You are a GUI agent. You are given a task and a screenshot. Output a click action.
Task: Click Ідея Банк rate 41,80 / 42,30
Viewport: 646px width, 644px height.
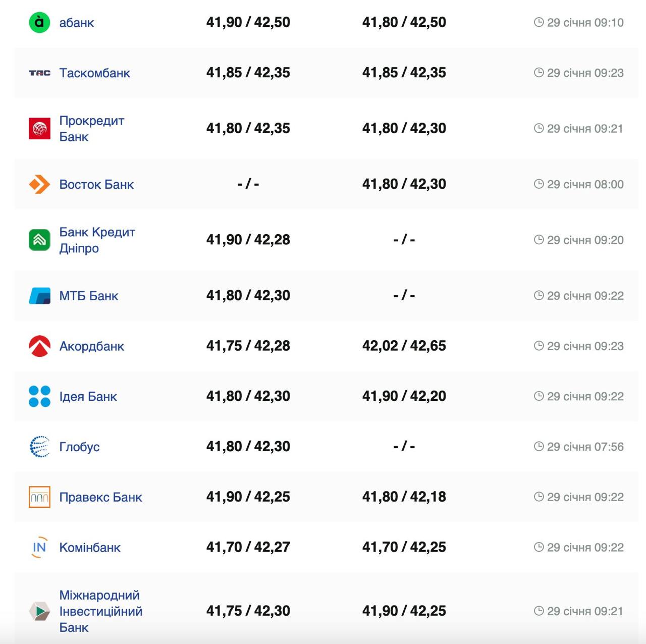[x=248, y=396]
